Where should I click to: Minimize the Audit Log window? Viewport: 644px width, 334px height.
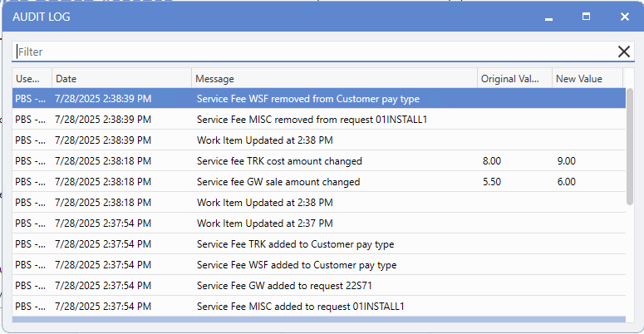click(x=548, y=17)
